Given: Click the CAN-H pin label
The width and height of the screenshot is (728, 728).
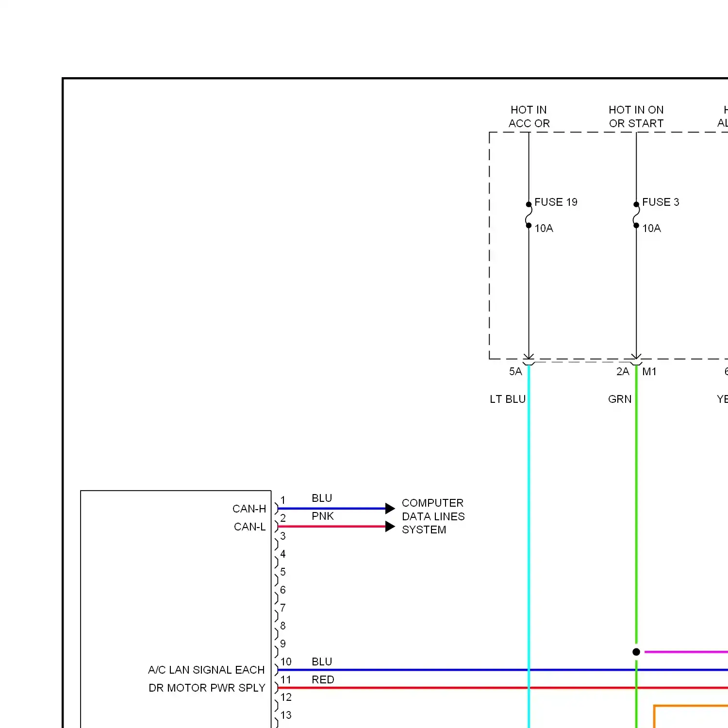Looking at the screenshot, I should (x=249, y=509).
